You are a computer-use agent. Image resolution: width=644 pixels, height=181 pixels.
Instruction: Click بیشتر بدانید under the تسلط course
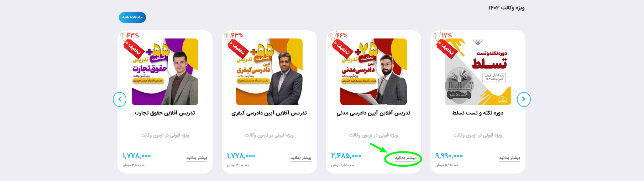pyautogui.click(x=509, y=158)
